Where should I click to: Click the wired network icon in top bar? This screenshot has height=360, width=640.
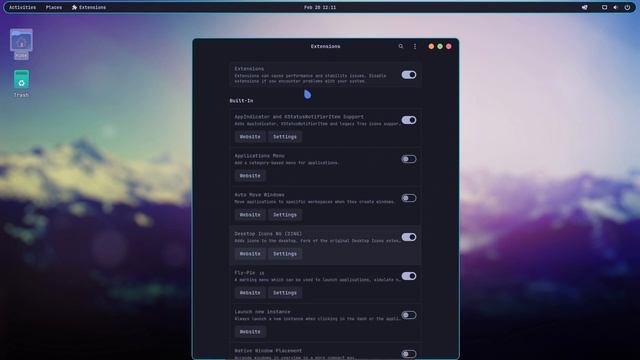[604, 7]
